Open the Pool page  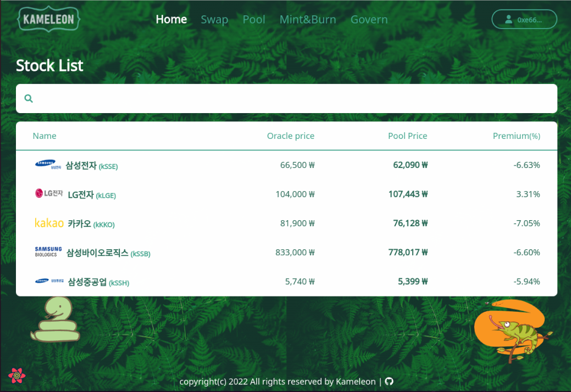tap(254, 19)
